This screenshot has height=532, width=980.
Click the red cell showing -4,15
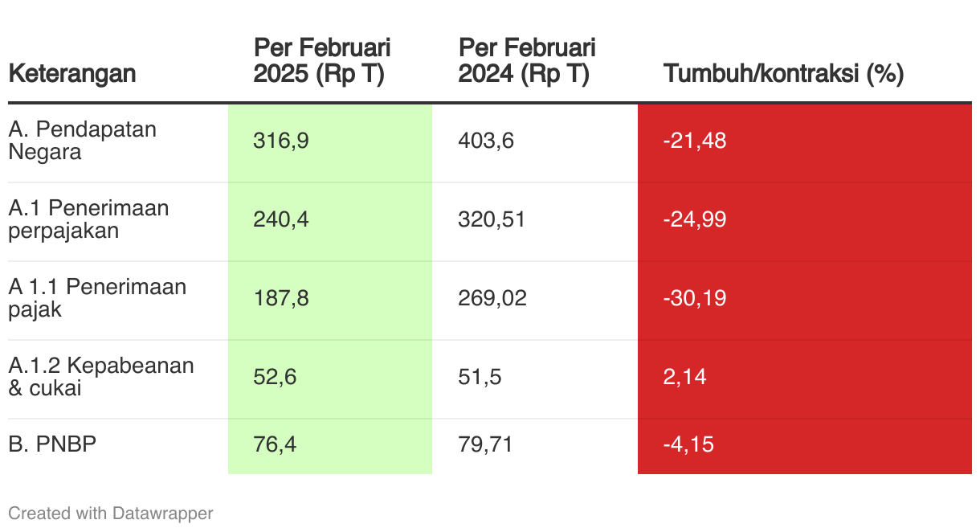point(805,446)
